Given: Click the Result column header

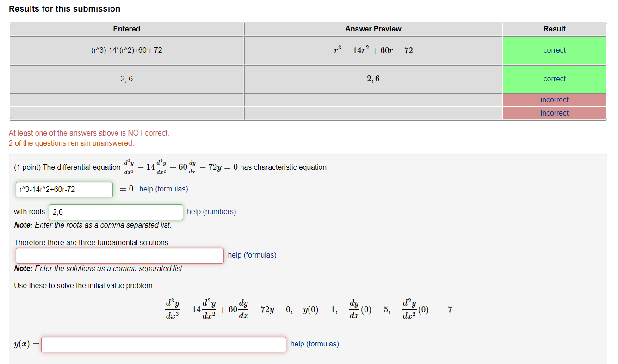Looking at the screenshot, I should coord(554,29).
